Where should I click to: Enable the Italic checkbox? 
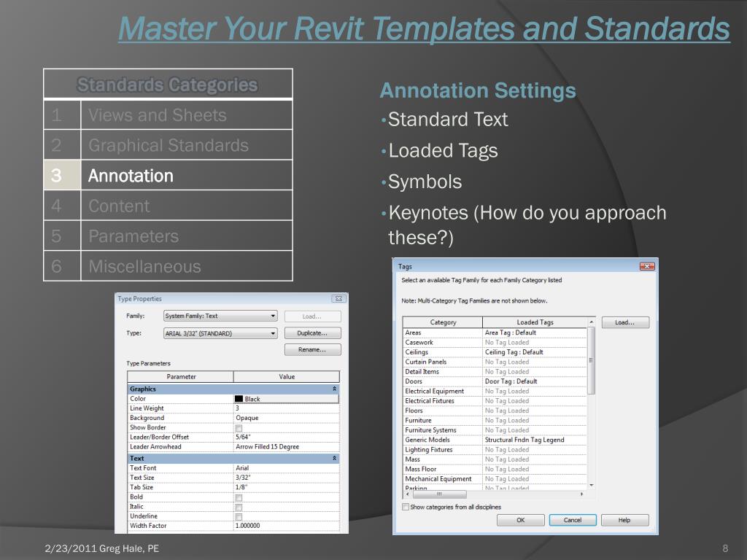click(x=239, y=507)
